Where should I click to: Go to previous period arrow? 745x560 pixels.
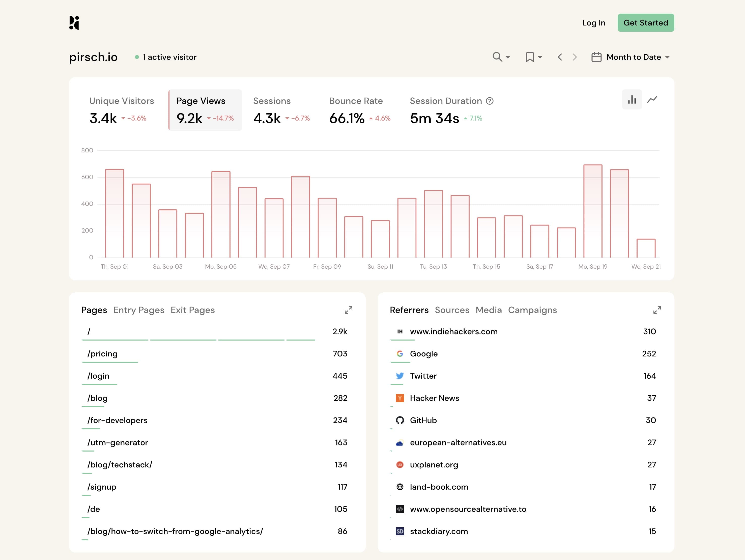click(560, 57)
